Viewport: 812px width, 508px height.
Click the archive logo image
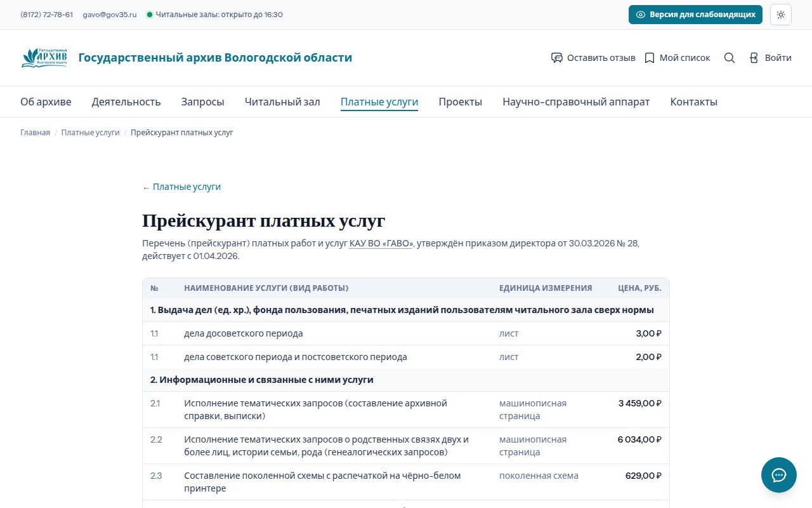[44, 58]
